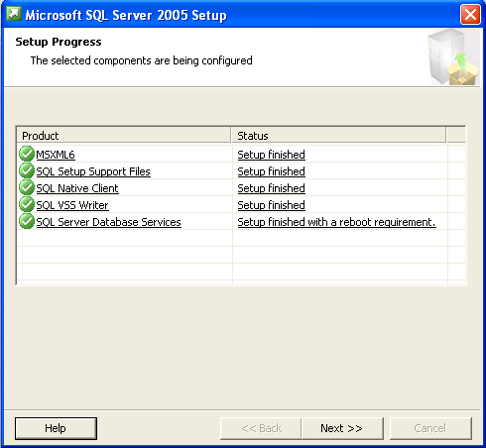Click the setup icon in the title bar

pyautogui.click(x=14, y=14)
